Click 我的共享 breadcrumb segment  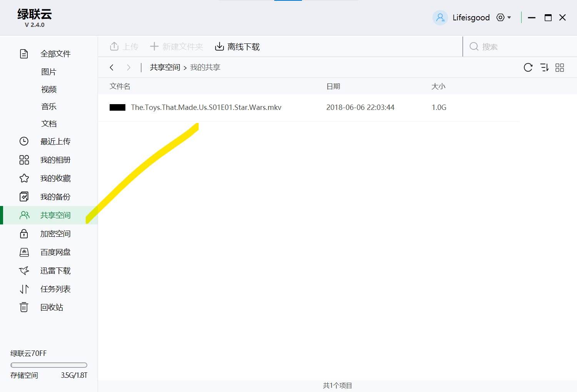[x=205, y=68]
